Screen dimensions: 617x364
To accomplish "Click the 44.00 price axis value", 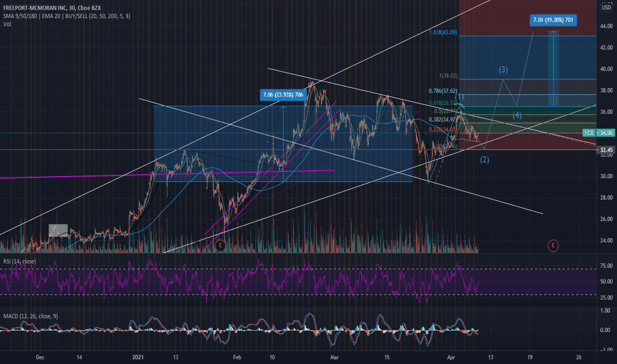I will coord(606,26).
